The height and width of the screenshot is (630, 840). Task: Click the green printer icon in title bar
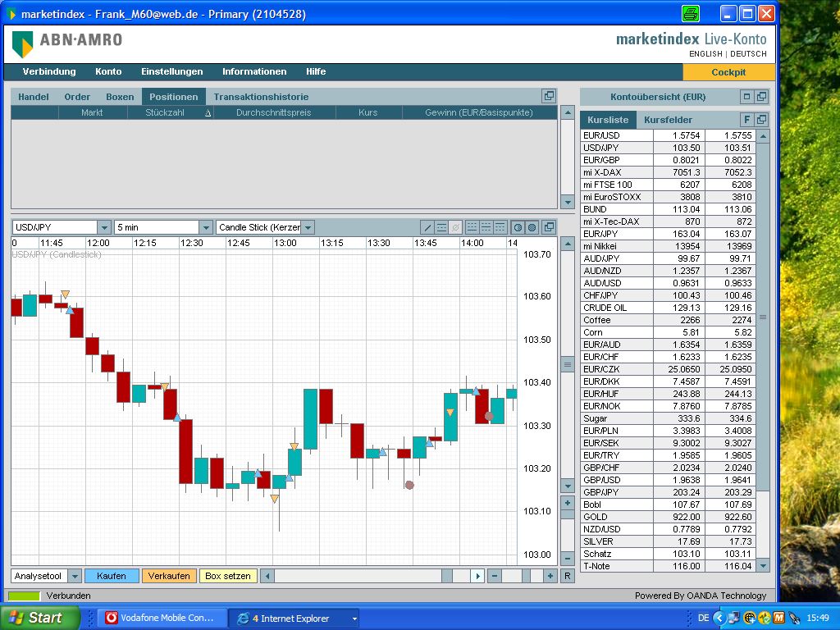pyautogui.click(x=691, y=13)
